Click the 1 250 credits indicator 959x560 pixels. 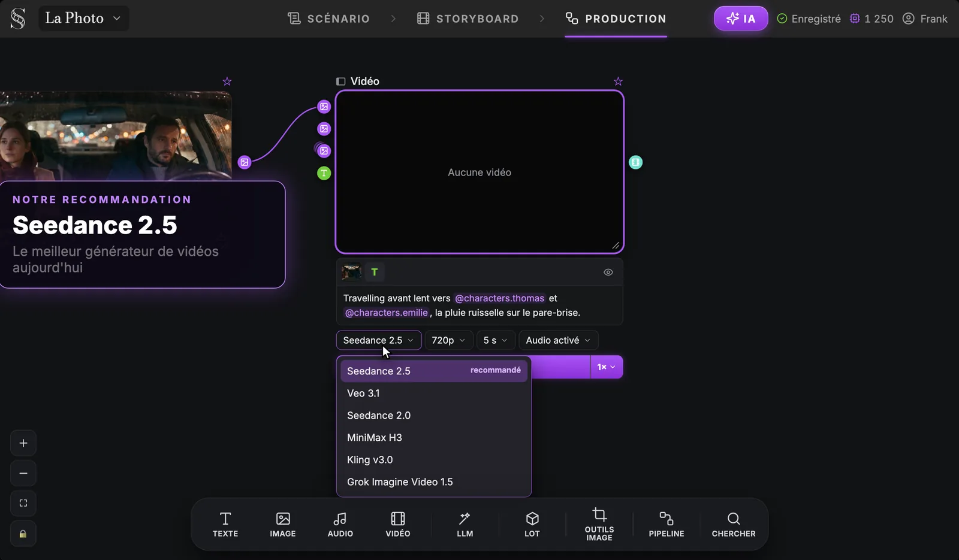click(x=871, y=19)
